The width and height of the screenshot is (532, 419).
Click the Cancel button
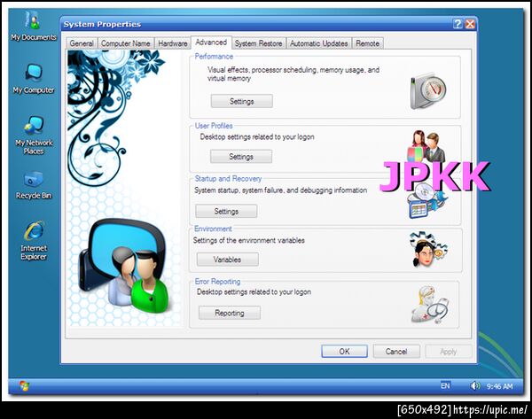(x=396, y=351)
